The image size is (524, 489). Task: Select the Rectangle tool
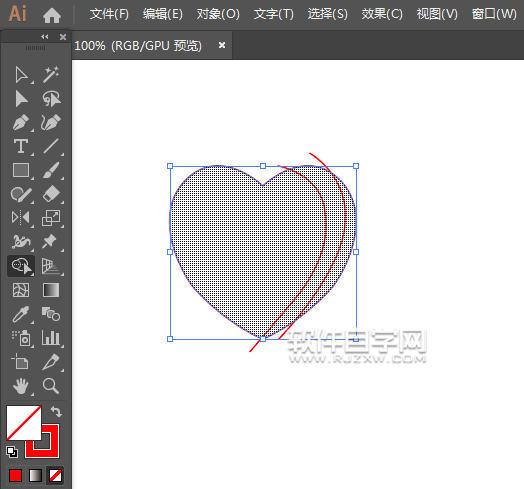click(21, 170)
